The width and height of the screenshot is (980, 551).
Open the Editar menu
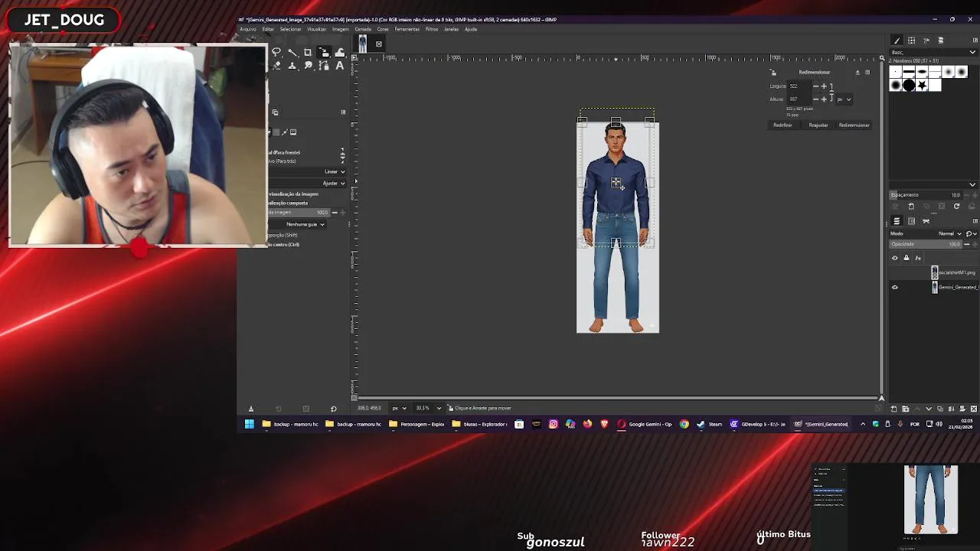(268, 29)
